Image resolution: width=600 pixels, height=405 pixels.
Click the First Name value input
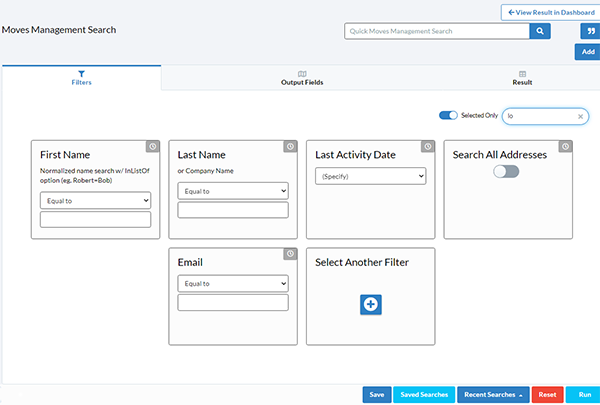tap(95, 220)
